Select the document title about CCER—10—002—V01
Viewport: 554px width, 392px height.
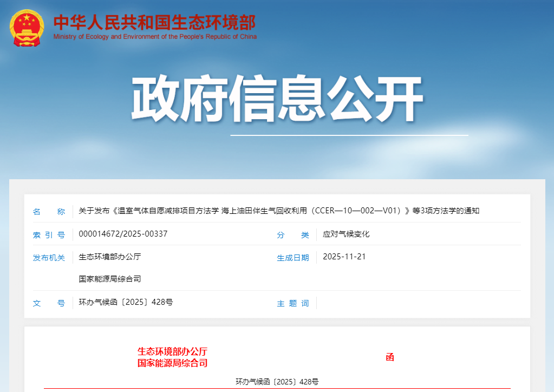279,211
